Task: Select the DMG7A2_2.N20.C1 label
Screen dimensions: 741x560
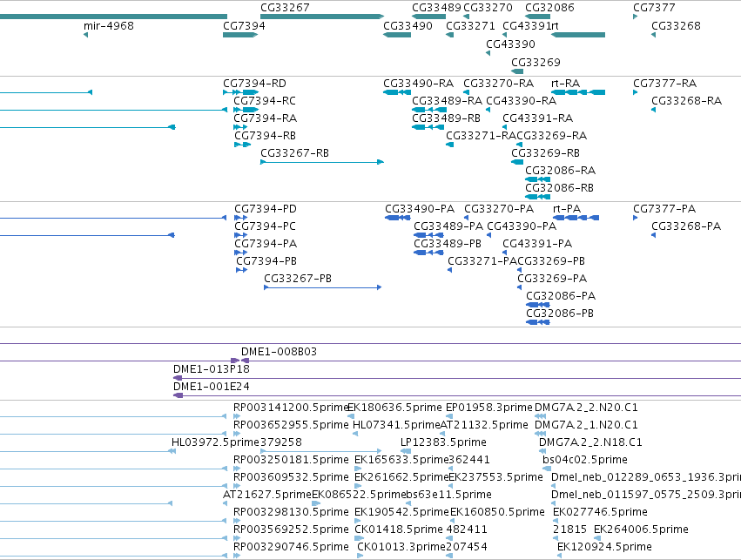Action: click(586, 408)
